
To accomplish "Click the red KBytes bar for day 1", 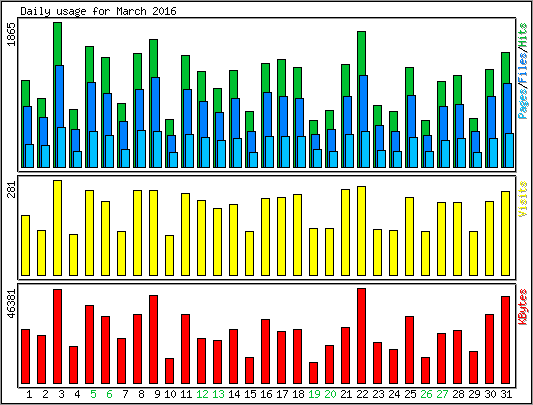I will [25, 356].
